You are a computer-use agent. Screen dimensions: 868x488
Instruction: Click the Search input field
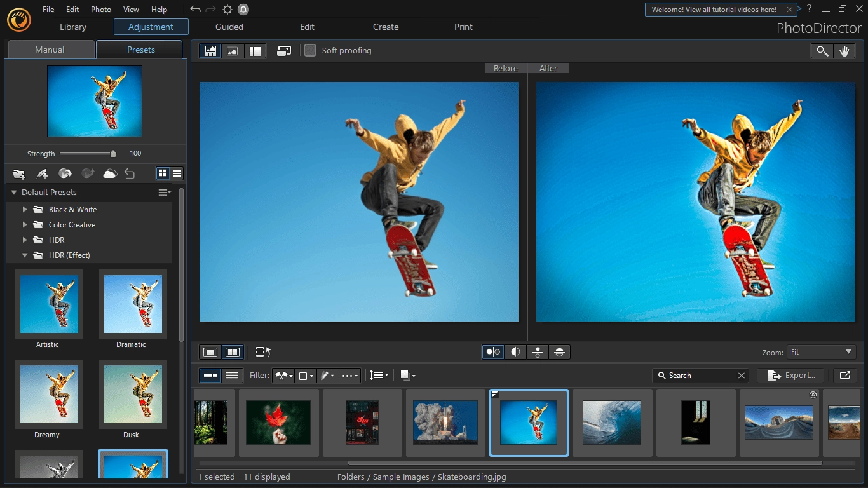point(700,376)
